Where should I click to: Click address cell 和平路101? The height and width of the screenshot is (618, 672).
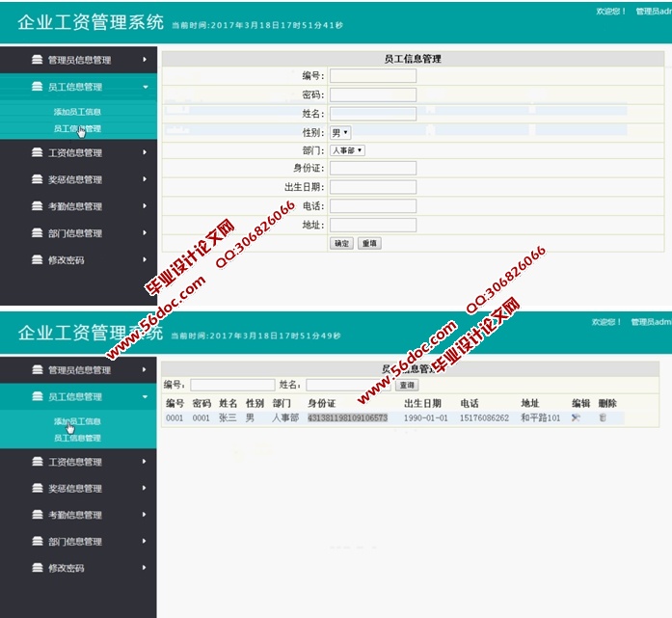tap(541, 417)
